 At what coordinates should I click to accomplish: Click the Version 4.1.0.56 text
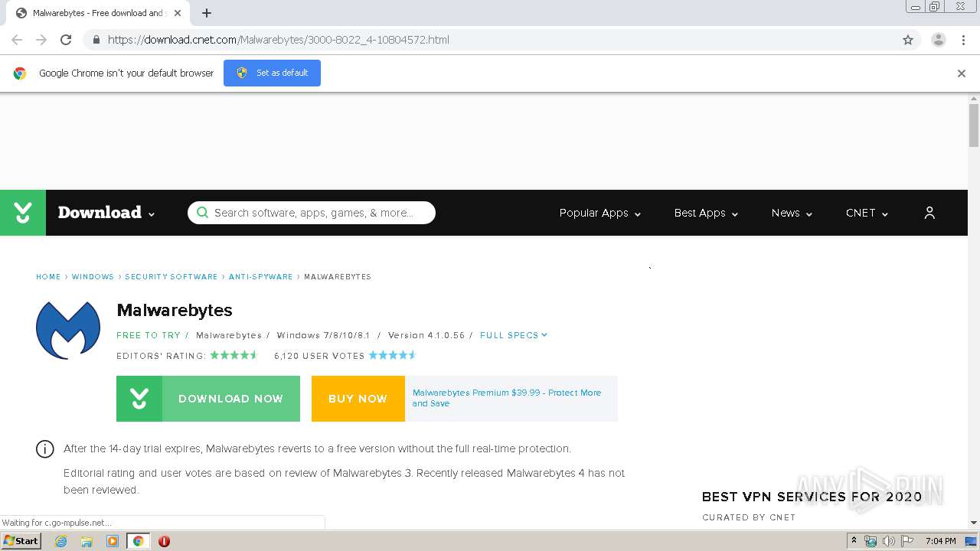pyautogui.click(x=426, y=335)
